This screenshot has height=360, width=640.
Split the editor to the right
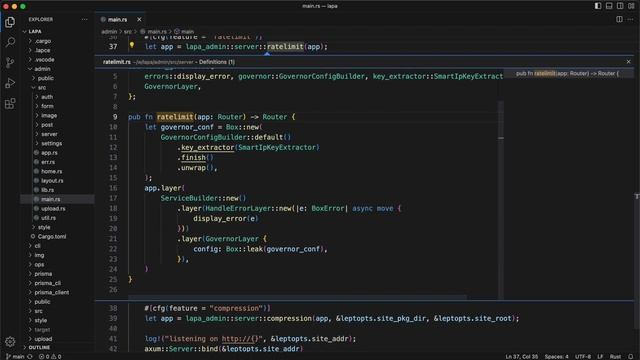point(619,19)
